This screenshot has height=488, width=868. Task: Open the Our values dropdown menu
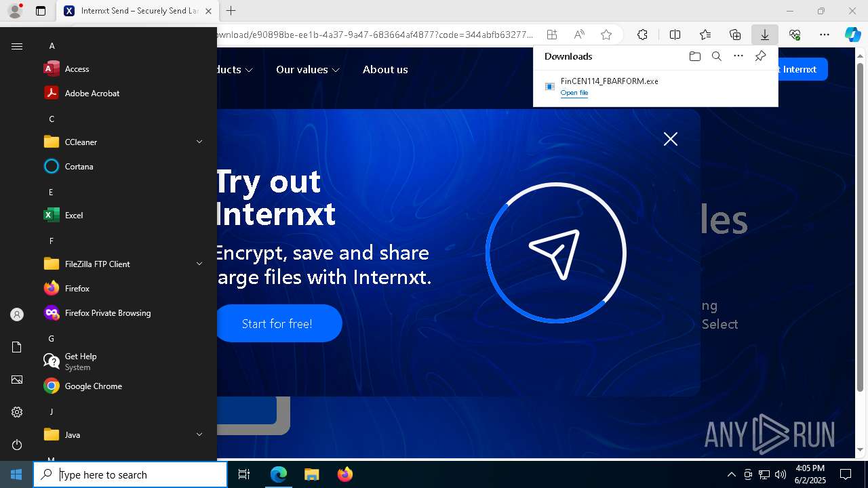[x=308, y=70]
